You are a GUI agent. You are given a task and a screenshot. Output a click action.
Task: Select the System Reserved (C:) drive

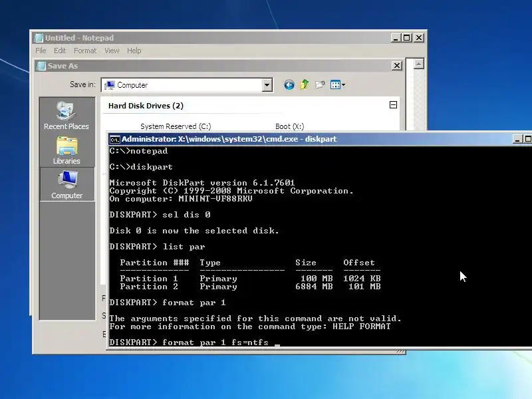(x=176, y=126)
